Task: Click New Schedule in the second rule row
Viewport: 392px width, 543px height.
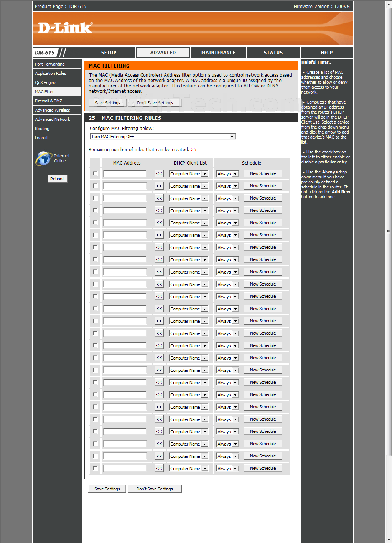Action: coord(263,186)
